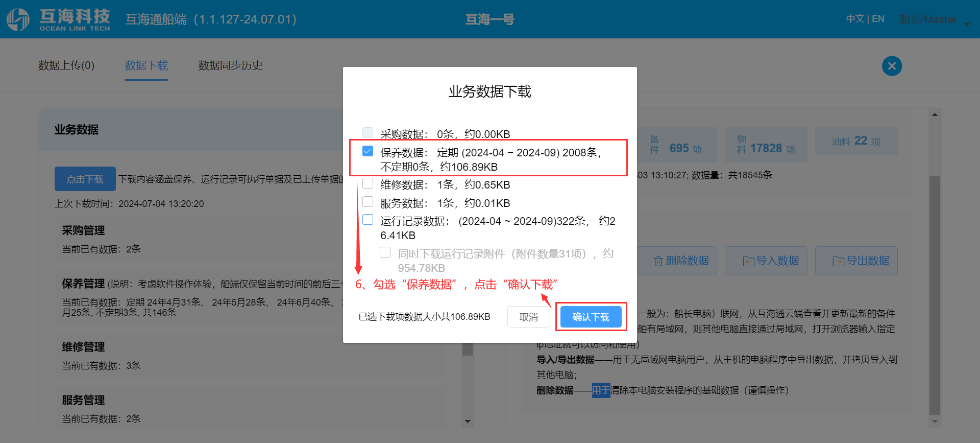Tick the 同时下载运行记录附件 checkbox
The image size is (980, 443).
click(385, 252)
